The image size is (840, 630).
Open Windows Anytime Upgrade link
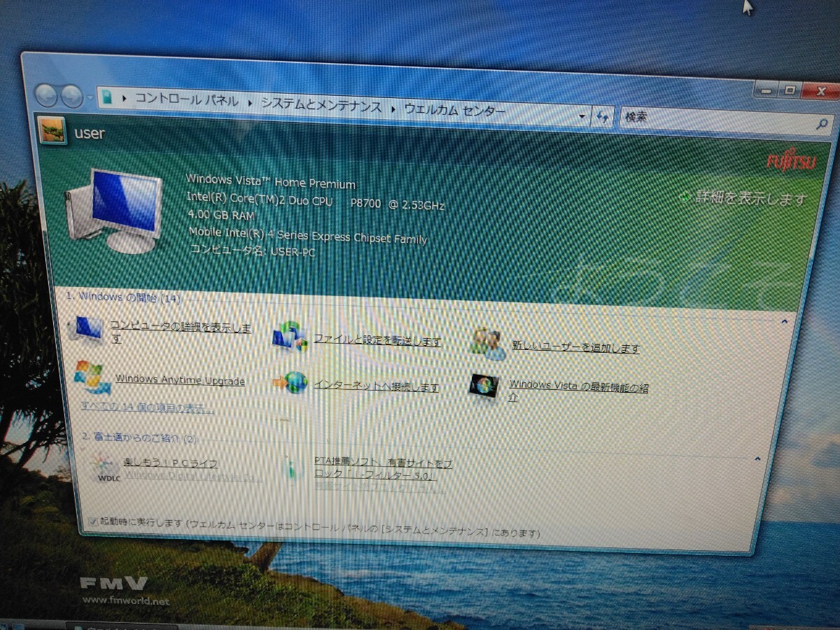point(180,380)
